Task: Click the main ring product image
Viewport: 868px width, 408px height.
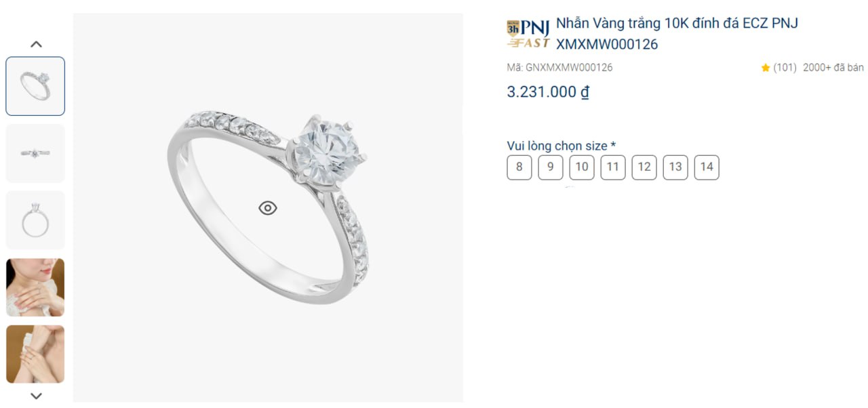Action: click(x=268, y=208)
